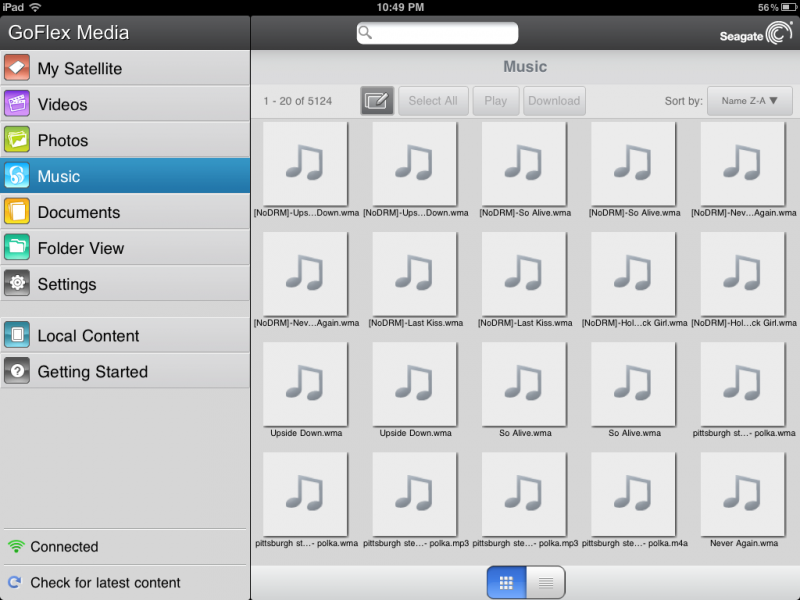
Task: Click the Play button
Action: pos(495,101)
